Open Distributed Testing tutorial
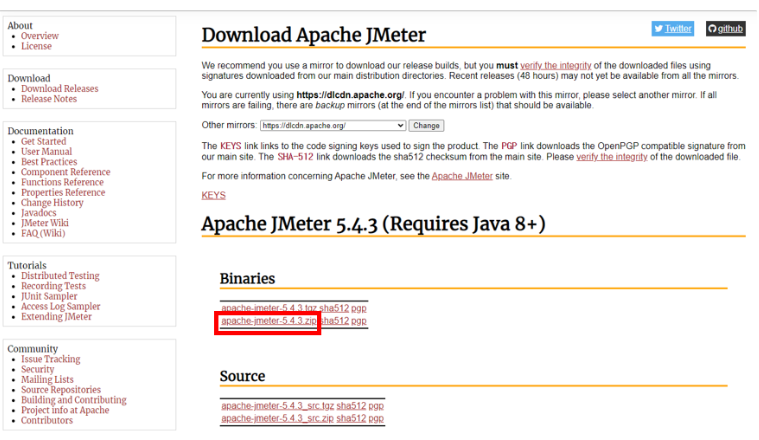 tap(60, 275)
